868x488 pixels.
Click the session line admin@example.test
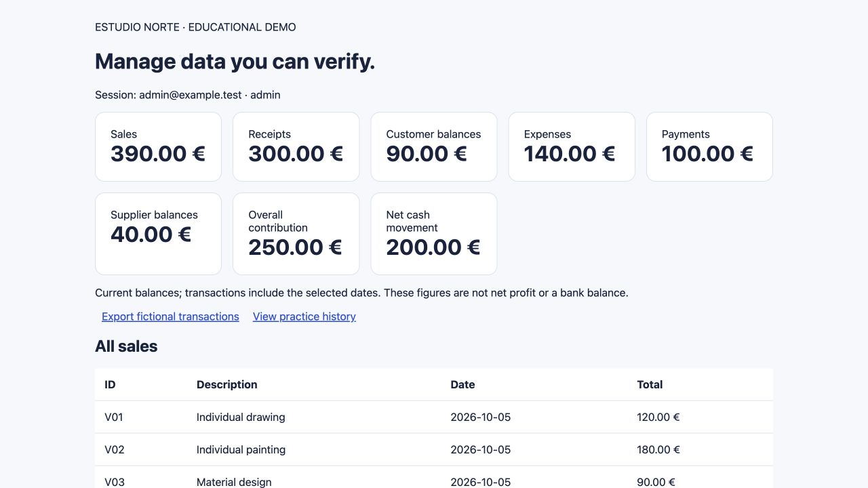pos(188,95)
